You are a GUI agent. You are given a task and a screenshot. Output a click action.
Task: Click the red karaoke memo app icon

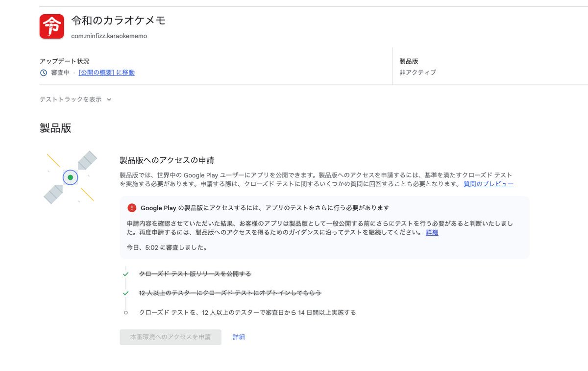(52, 26)
